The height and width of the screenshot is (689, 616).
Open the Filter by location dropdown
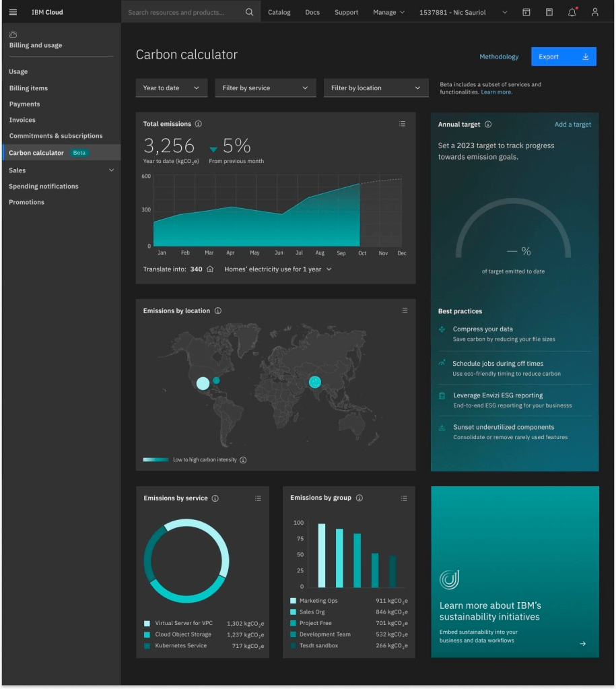(376, 88)
